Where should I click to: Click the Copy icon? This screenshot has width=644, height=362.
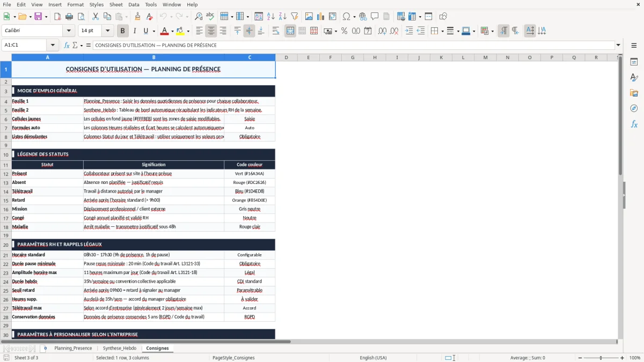[x=107, y=17]
